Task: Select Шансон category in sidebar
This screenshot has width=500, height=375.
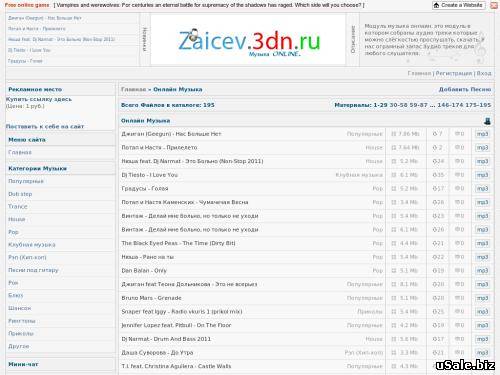Action: [20, 308]
